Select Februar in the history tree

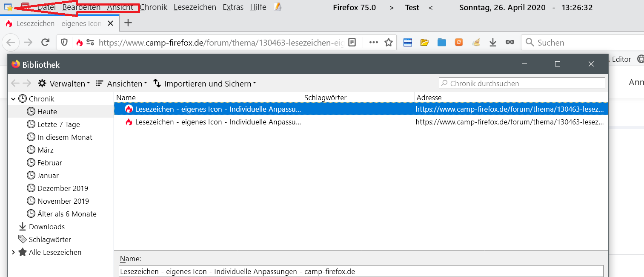coord(50,163)
